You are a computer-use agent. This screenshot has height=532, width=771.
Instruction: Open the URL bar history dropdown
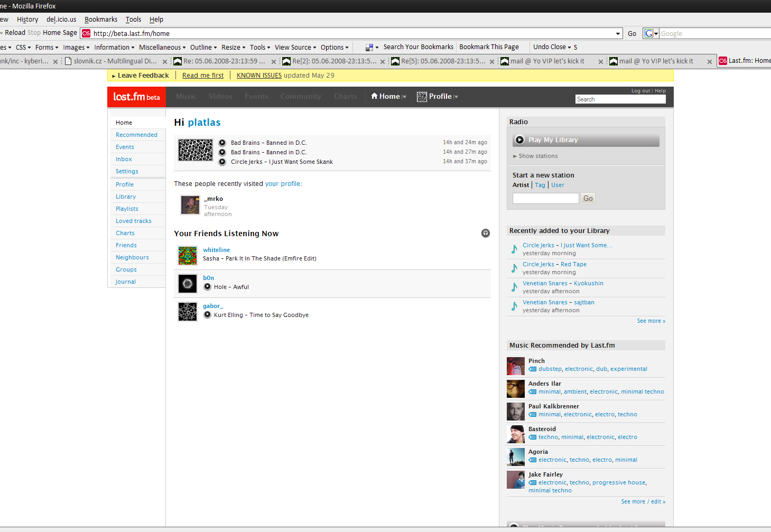pyautogui.click(x=618, y=33)
